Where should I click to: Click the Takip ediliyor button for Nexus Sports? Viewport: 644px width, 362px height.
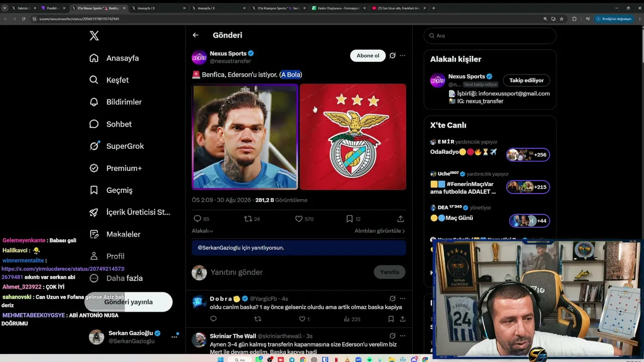[526, 80]
